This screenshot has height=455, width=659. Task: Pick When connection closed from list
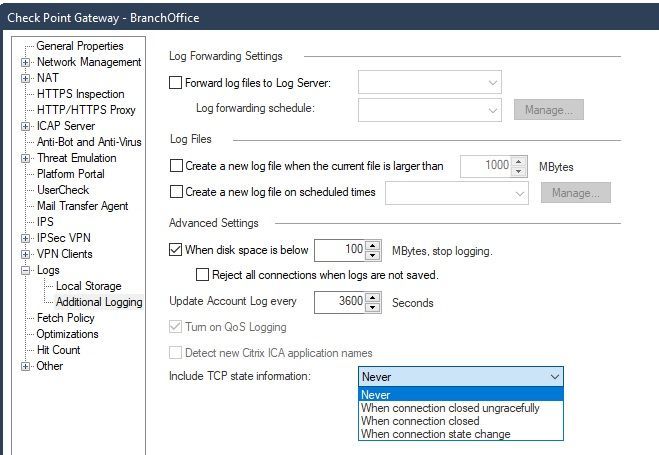[x=420, y=421]
